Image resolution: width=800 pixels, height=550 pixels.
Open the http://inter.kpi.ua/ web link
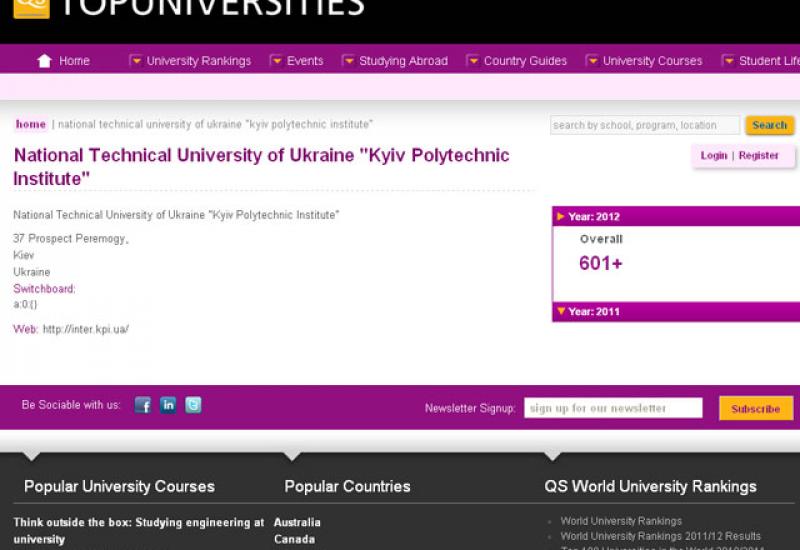click(x=86, y=329)
